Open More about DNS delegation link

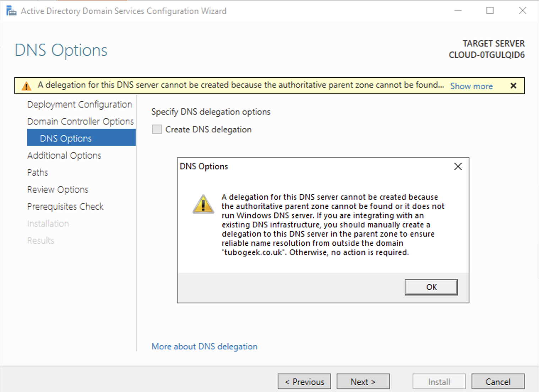point(205,346)
